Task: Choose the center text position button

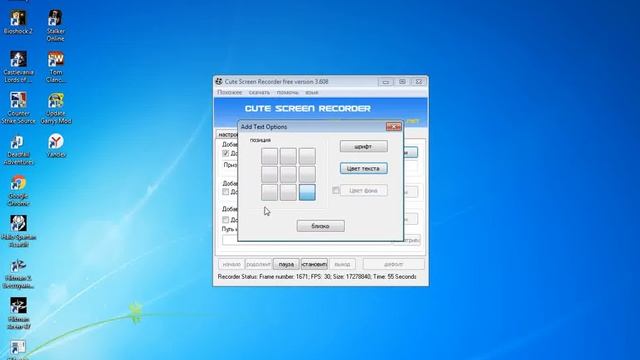Action: 288,174
